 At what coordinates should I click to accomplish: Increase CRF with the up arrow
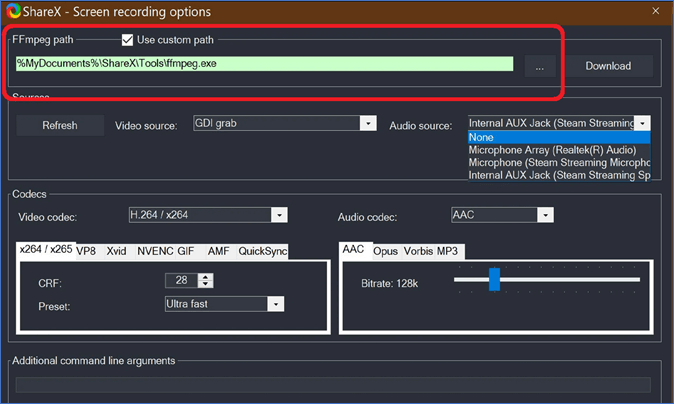pyautogui.click(x=205, y=277)
